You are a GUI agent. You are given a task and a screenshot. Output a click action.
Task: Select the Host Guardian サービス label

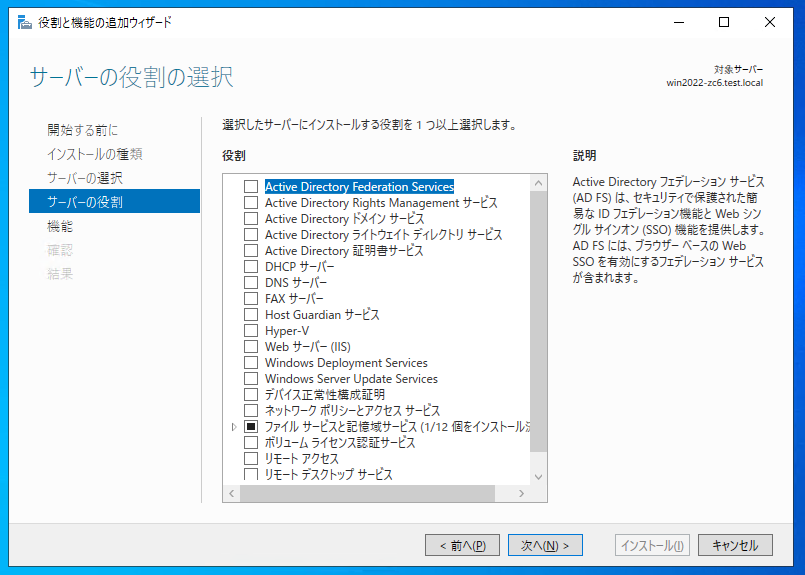click(322, 315)
